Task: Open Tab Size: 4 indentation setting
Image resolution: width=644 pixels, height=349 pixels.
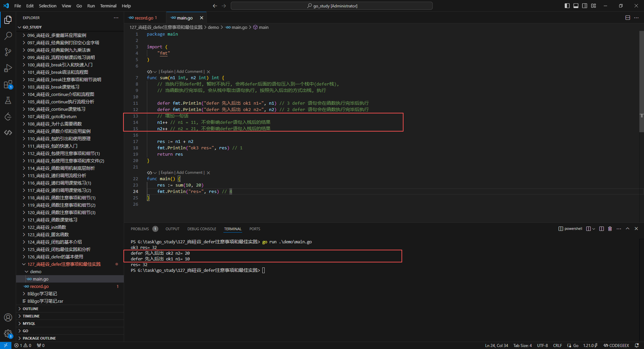Action: tap(522, 345)
